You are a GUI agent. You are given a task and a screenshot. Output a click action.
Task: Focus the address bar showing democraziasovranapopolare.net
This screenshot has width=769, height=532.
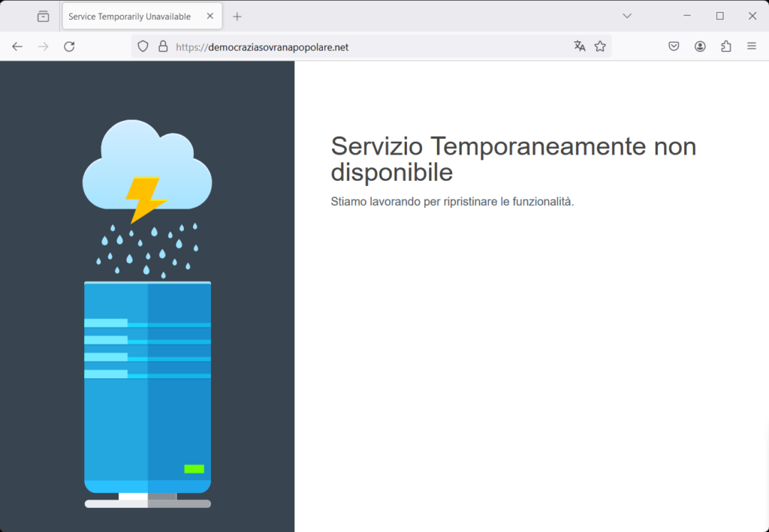pyautogui.click(x=360, y=47)
